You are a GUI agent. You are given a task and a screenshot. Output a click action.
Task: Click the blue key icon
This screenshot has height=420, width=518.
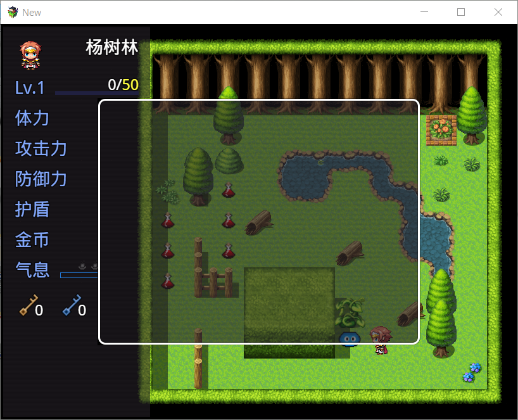(x=72, y=305)
